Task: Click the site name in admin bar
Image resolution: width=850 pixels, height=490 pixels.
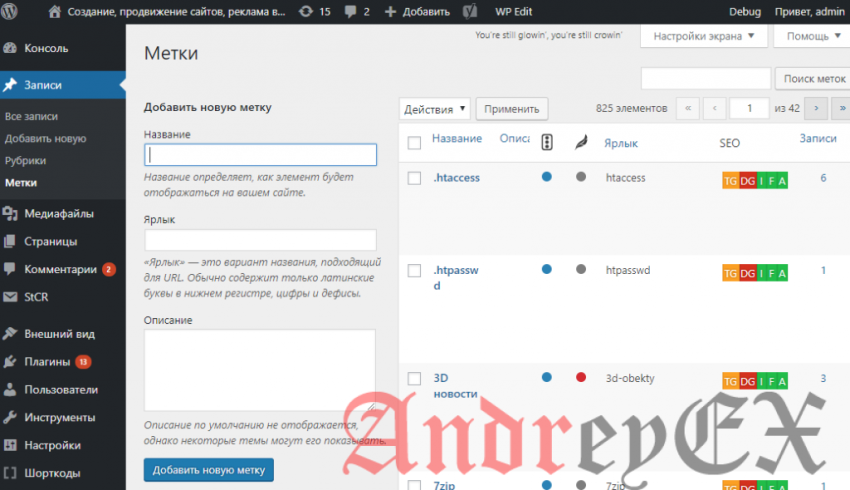Action: (x=176, y=11)
